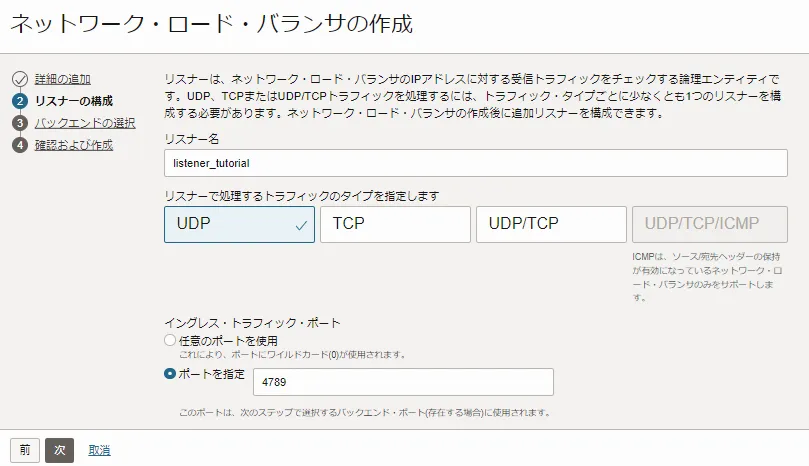Choose the TCP traffic type option

[x=394, y=225]
